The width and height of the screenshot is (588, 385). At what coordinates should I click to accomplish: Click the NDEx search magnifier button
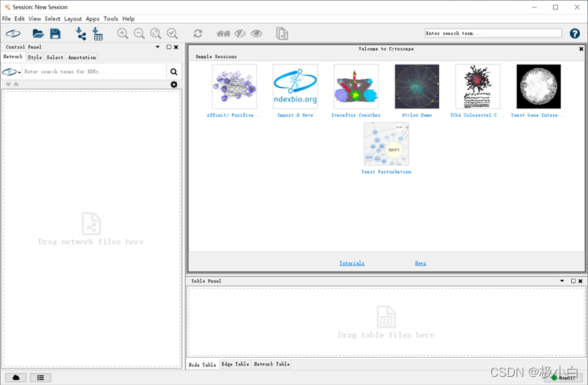click(173, 71)
